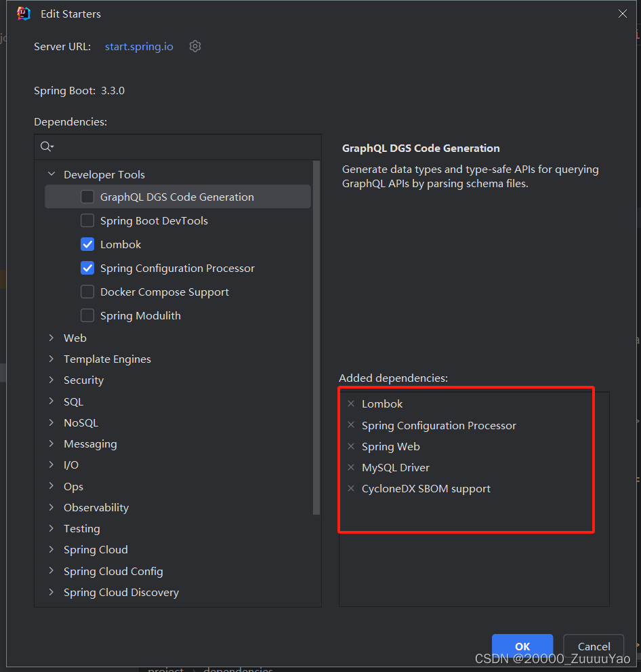Viewport: 641px width, 672px height.
Task: Click the search magnifier icon in Dependencies
Action: (x=46, y=146)
